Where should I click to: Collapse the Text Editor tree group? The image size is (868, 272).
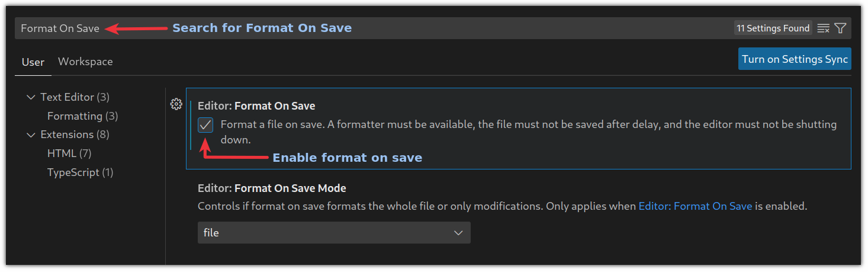[31, 97]
